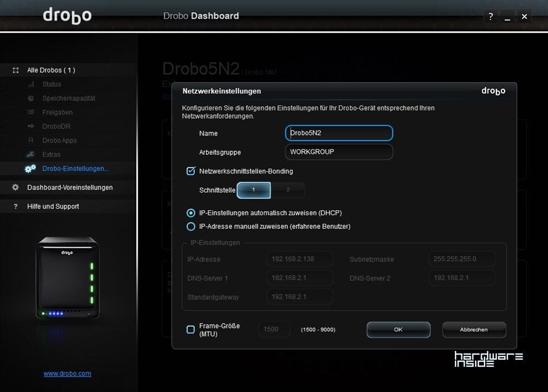Click the Drobo Apps icon
548x392 pixels.
[31, 140]
